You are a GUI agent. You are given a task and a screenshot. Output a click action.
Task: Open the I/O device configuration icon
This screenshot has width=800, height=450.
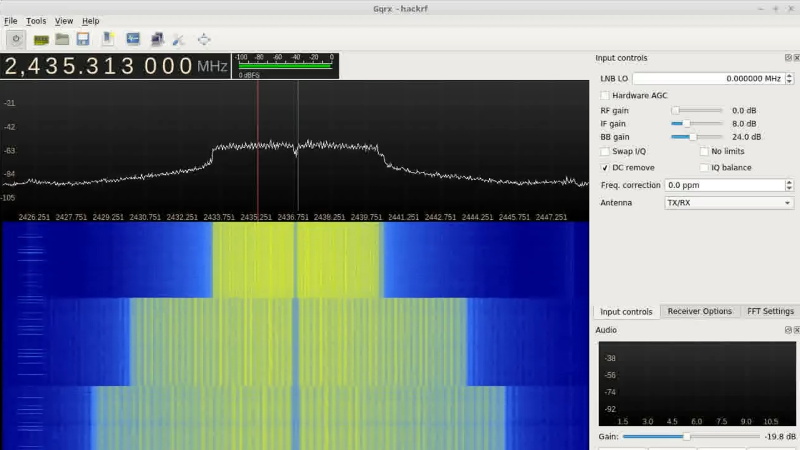(41, 40)
